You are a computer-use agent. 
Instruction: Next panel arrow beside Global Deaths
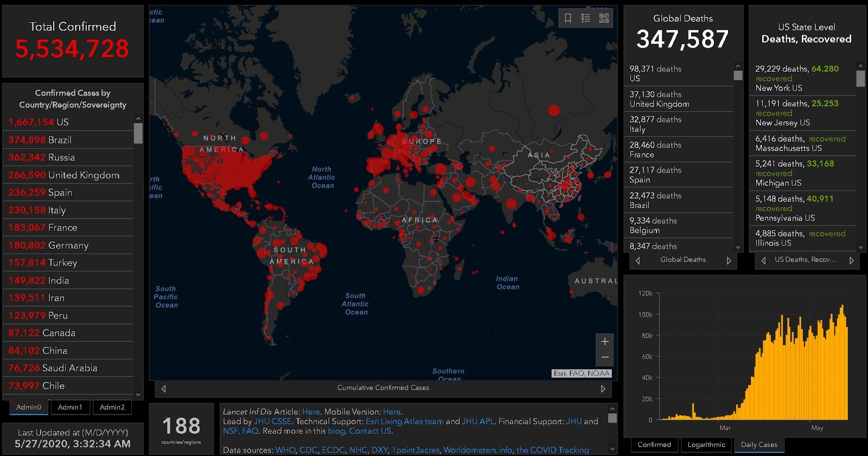[729, 261]
